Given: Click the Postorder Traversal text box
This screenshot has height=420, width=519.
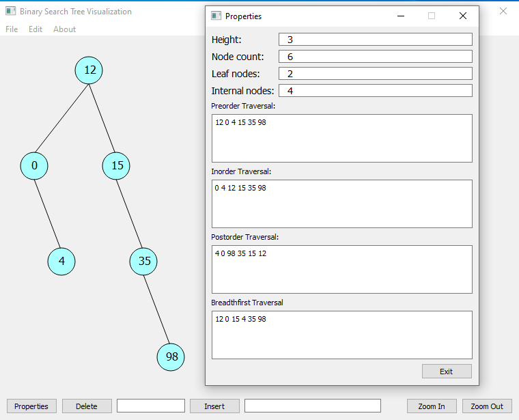Looking at the screenshot, I should [x=342, y=269].
